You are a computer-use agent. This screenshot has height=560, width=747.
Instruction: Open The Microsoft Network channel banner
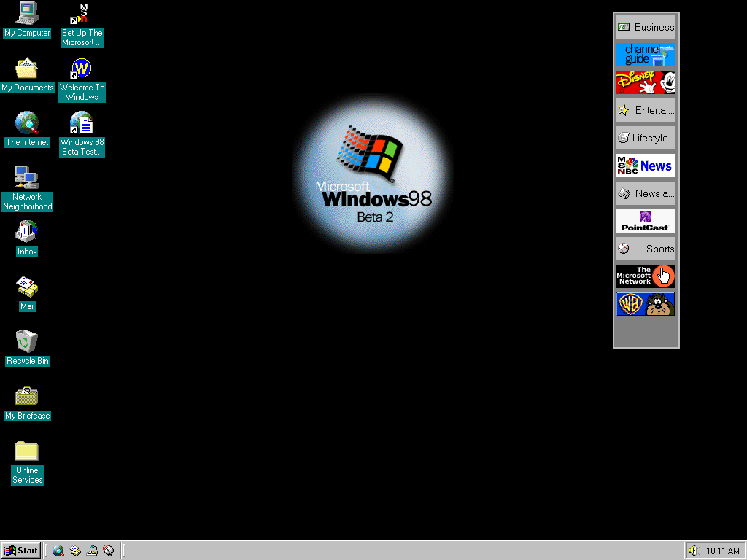pyautogui.click(x=646, y=276)
